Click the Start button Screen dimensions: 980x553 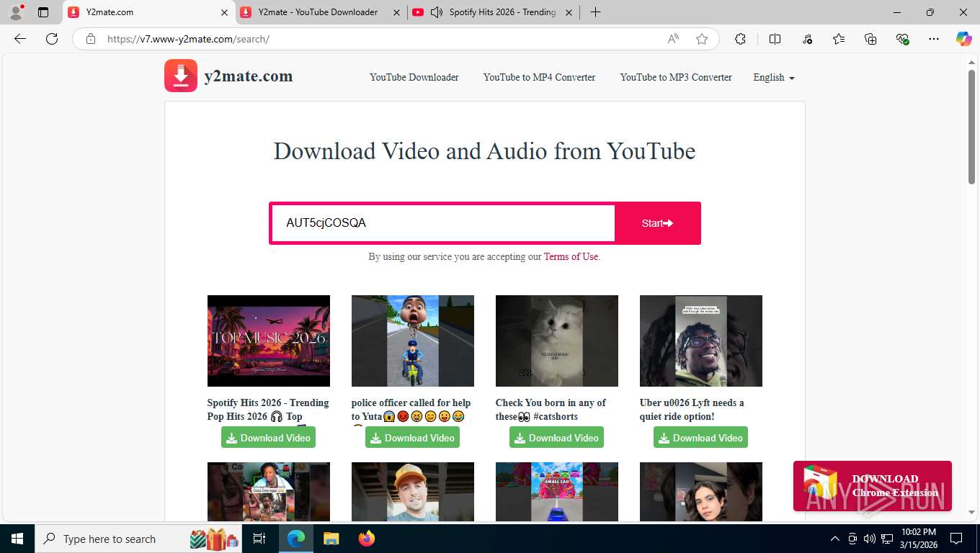click(x=657, y=223)
